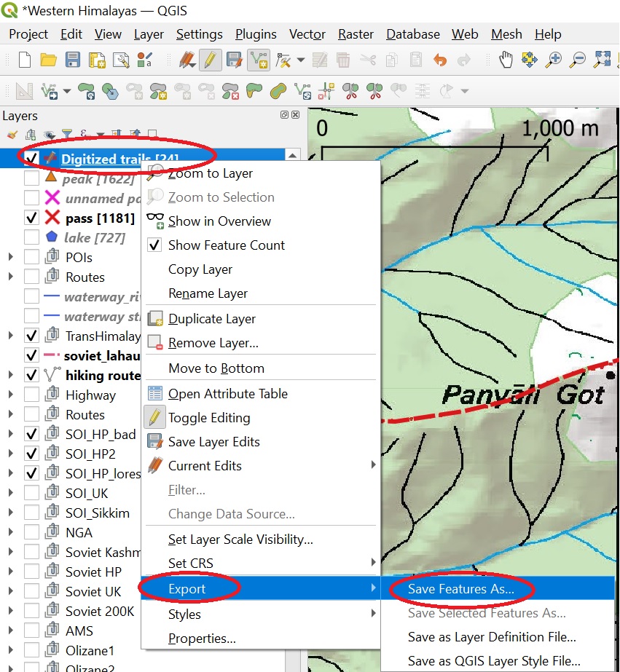This screenshot has width=620, height=672.
Task: Open Layer Styling panel brush icon
Action: click(12, 135)
